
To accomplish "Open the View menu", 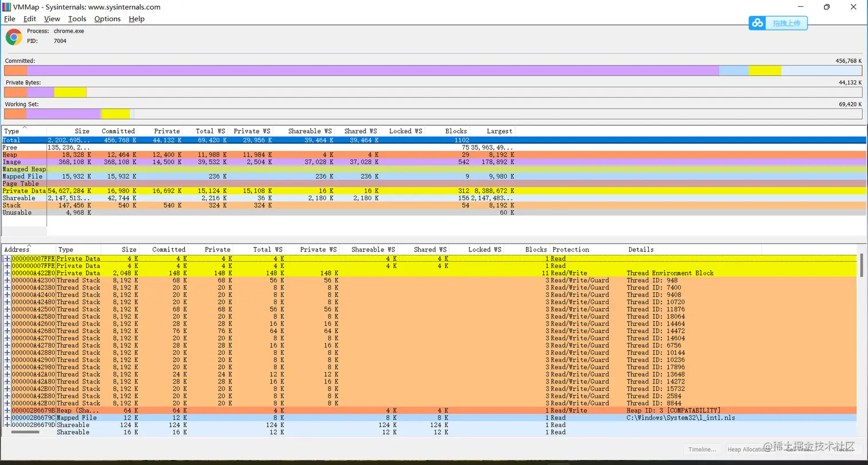I will (x=52, y=19).
